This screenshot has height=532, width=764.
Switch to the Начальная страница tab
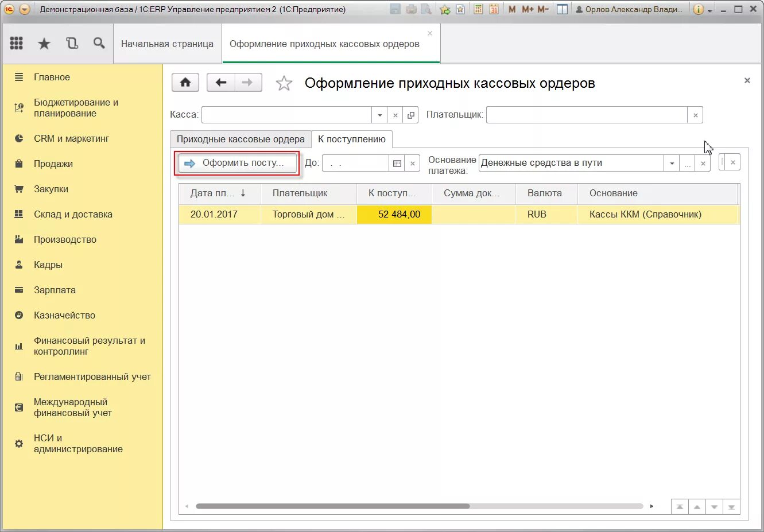point(167,44)
